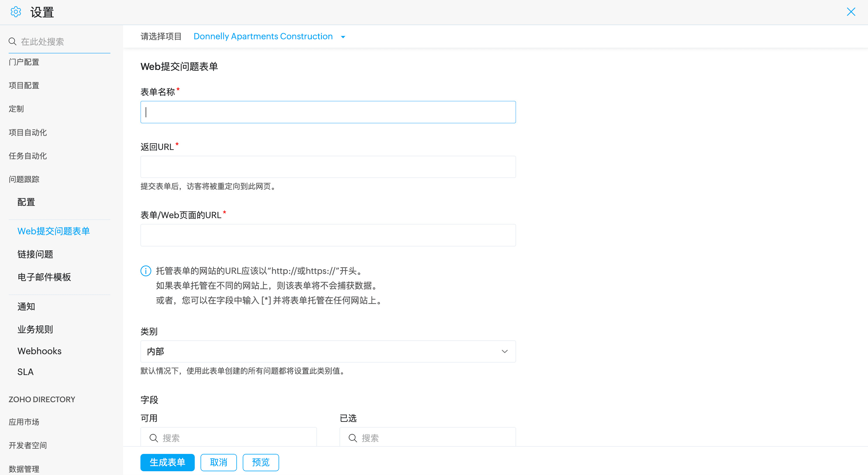Screen dimensions: 868x475
Task: Focus the 表单名称 input field
Action: [327, 112]
